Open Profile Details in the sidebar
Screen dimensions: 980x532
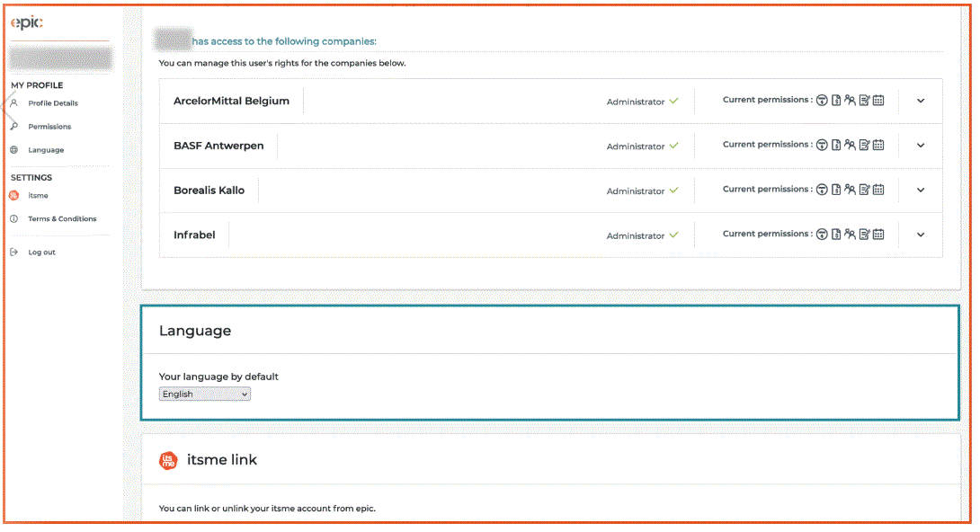point(52,103)
